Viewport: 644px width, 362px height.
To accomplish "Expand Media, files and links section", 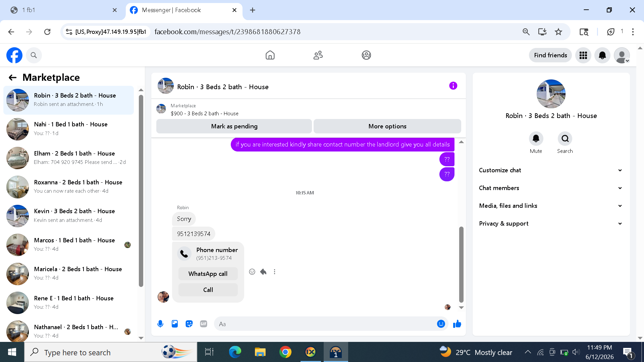I will [551, 206].
